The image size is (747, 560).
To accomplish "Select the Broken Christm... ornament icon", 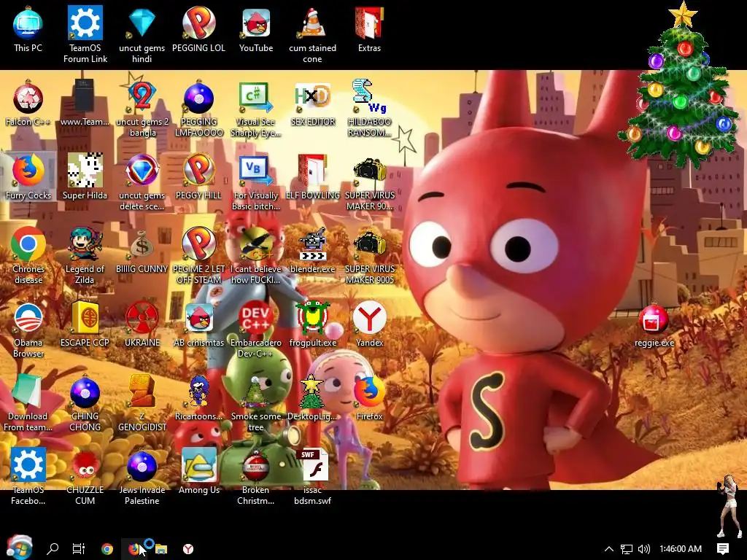I will [256, 477].
